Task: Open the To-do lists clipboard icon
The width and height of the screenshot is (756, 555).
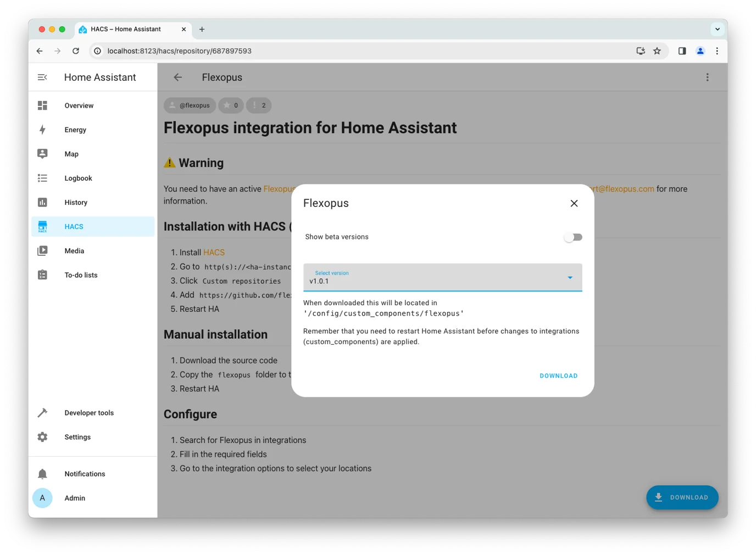Action: coord(42,275)
